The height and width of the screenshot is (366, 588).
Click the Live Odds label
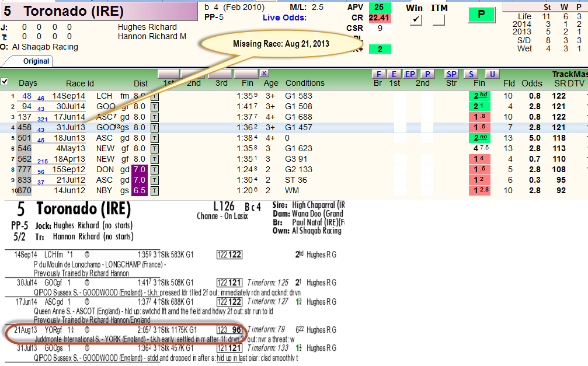click(x=284, y=18)
